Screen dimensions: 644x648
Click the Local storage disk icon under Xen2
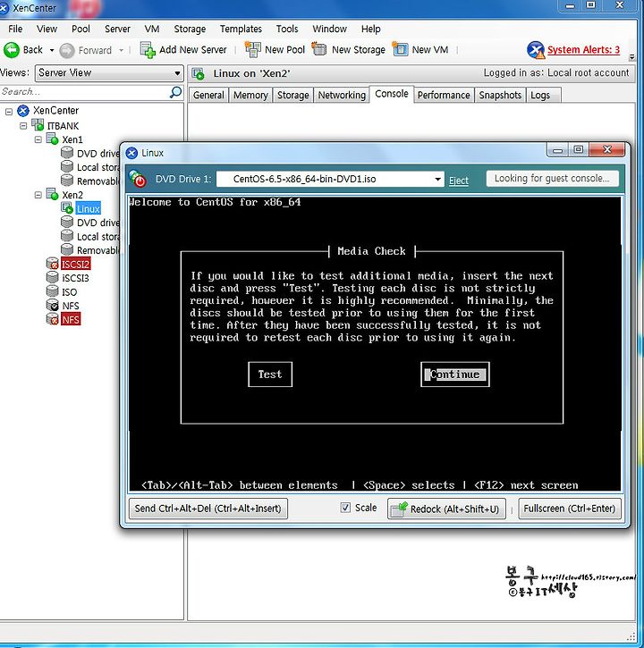67,236
